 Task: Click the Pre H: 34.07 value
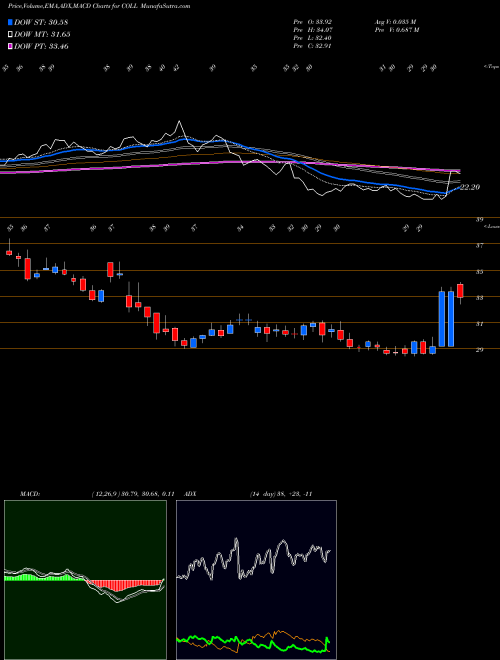tap(313, 30)
